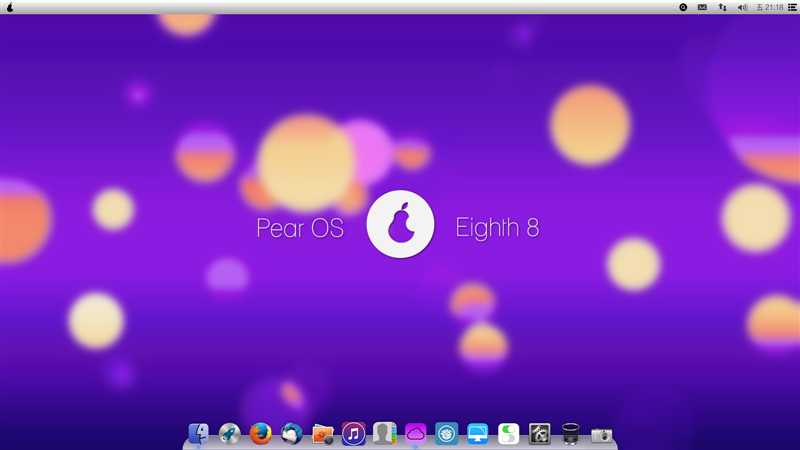This screenshot has width=800, height=450.
Task: Open the list menu icon at top-right
Action: coord(792,7)
